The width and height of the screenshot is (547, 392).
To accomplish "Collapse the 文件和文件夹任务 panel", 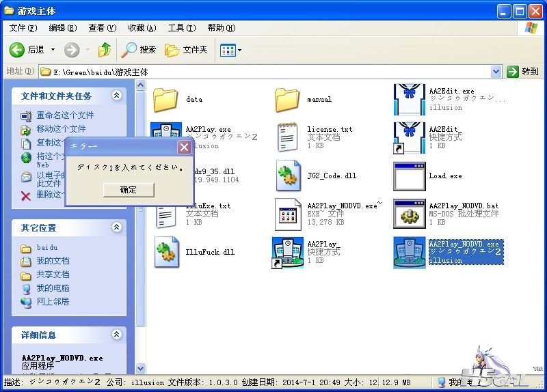I will [x=116, y=95].
